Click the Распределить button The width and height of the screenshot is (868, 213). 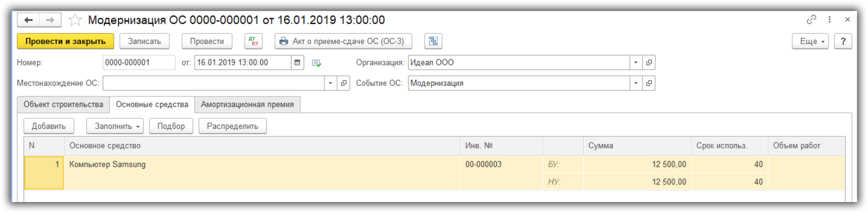(233, 126)
